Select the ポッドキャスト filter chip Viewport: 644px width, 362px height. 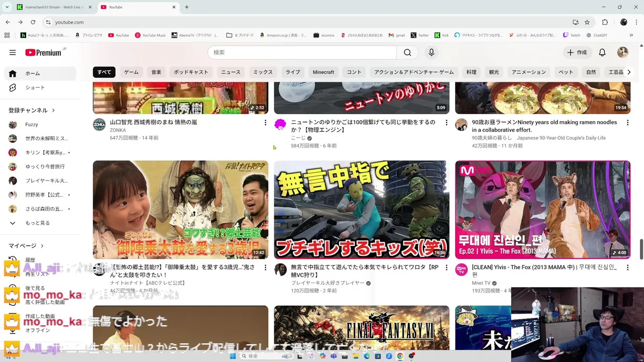[x=191, y=72]
